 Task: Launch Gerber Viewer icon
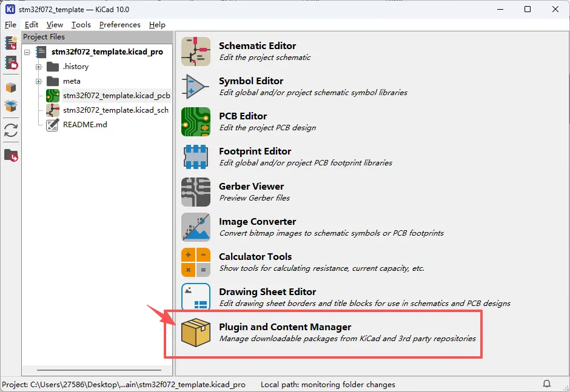click(x=196, y=192)
